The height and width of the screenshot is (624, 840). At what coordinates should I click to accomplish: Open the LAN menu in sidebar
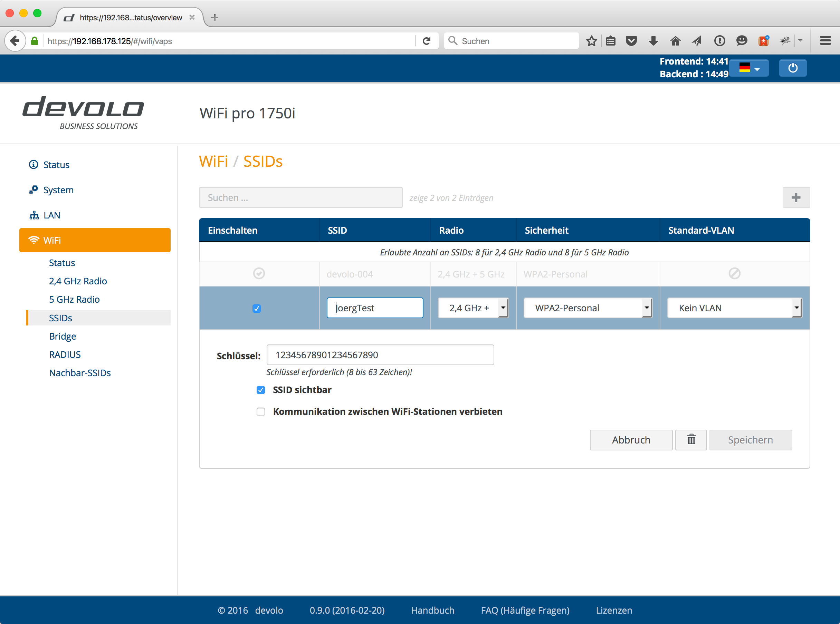coord(52,215)
